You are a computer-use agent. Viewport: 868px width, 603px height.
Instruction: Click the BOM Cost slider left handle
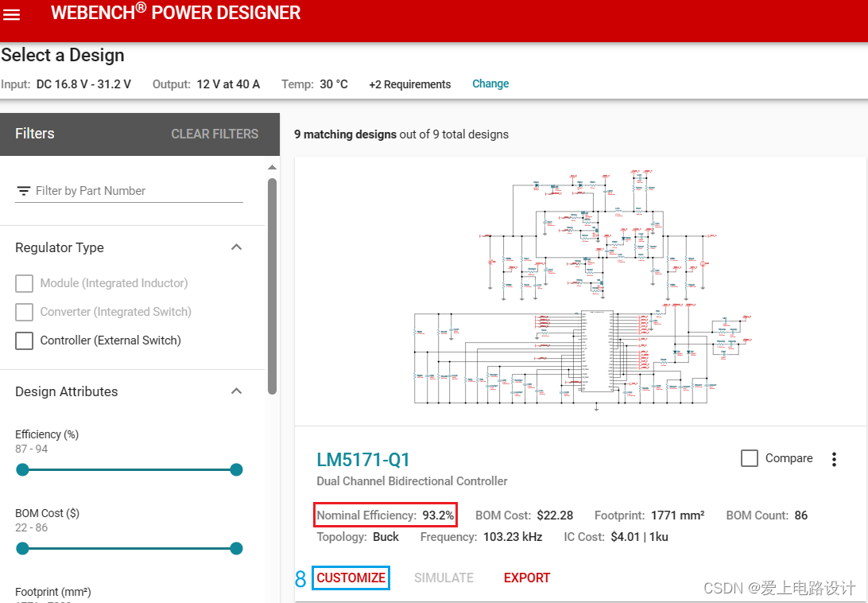click(22, 549)
